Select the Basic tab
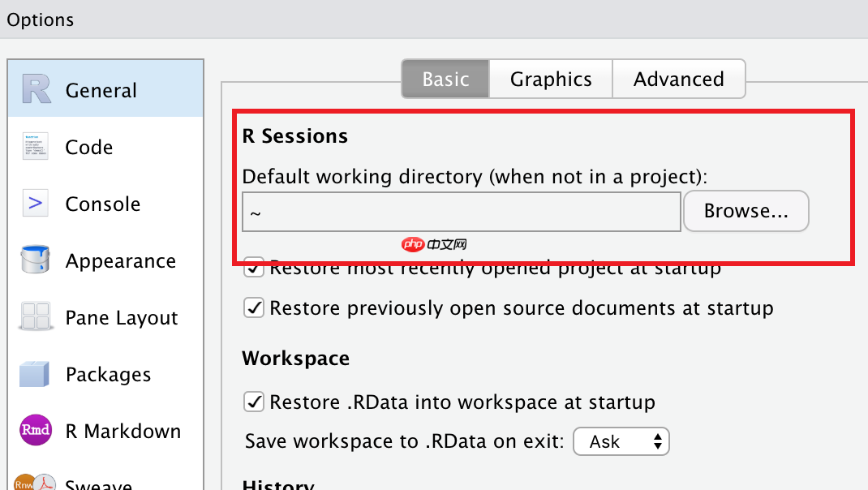The width and height of the screenshot is (868, 490). click(x=445, y=80)
